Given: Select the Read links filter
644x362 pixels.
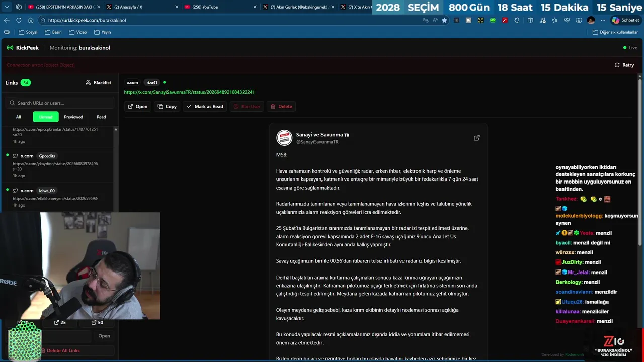Looking at the screenshot, I should coord(101,117).
